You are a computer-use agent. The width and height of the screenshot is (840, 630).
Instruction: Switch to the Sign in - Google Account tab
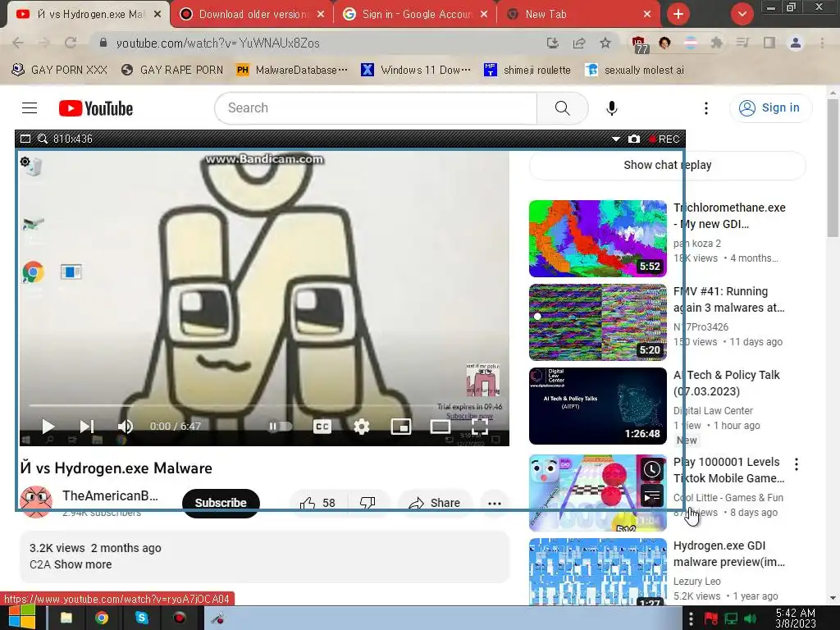[x=415, y=15]
